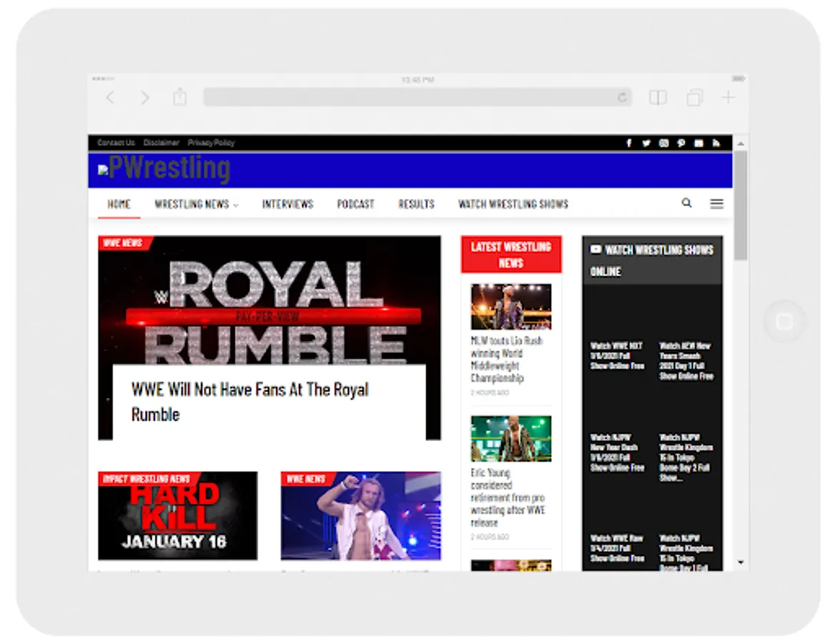Screen dimensions: 835x644
Task: Add new tab plus icon
Action: tap(728, 97)
